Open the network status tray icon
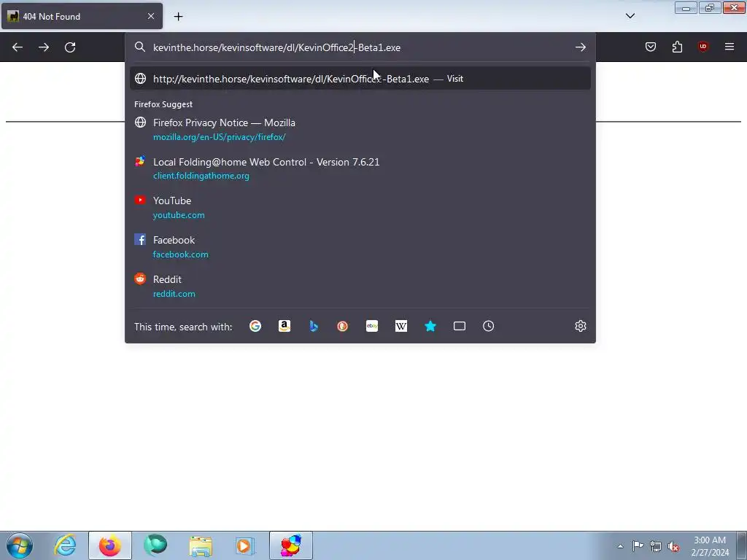 tap(656, 546)
